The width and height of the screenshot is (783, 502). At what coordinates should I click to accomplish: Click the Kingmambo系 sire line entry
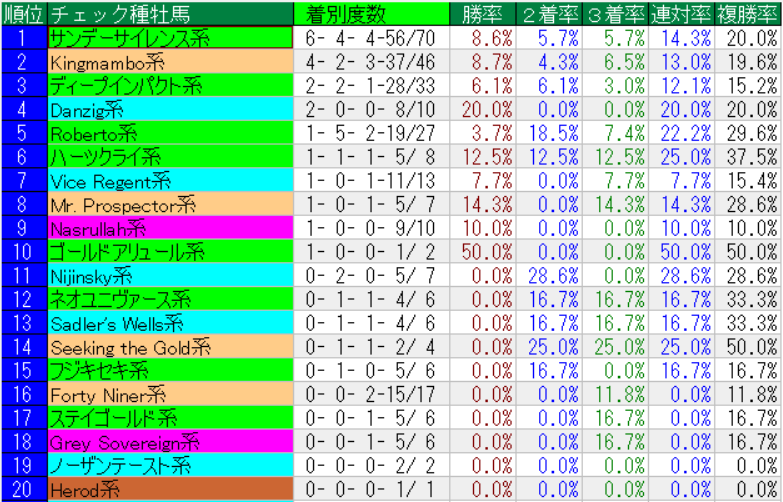[170, 61]
